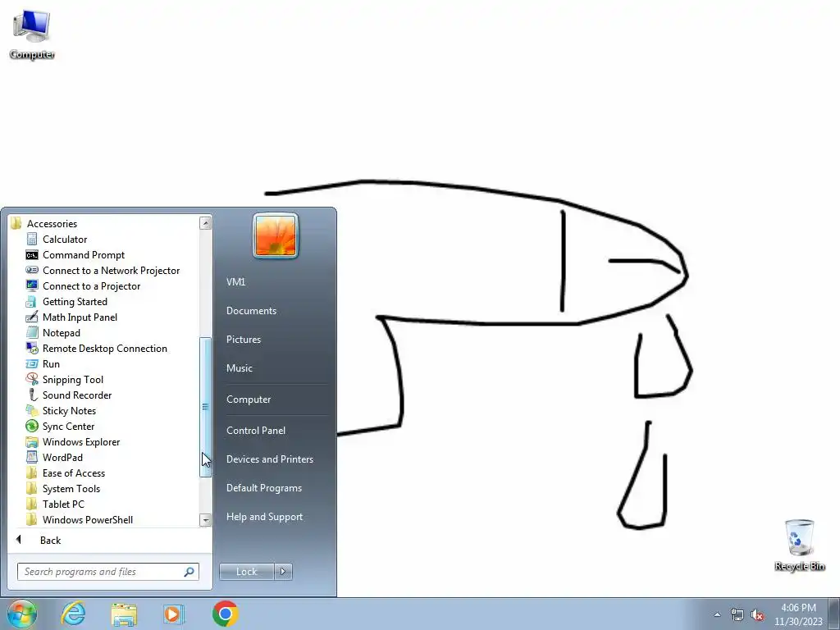Click the programs list scrollbar thumb

pos(205,407)
